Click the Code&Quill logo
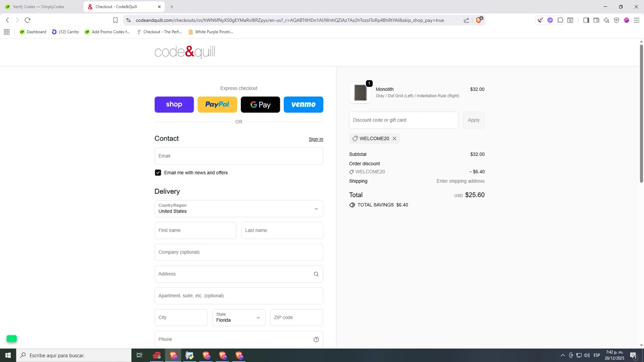 [185, 52]
